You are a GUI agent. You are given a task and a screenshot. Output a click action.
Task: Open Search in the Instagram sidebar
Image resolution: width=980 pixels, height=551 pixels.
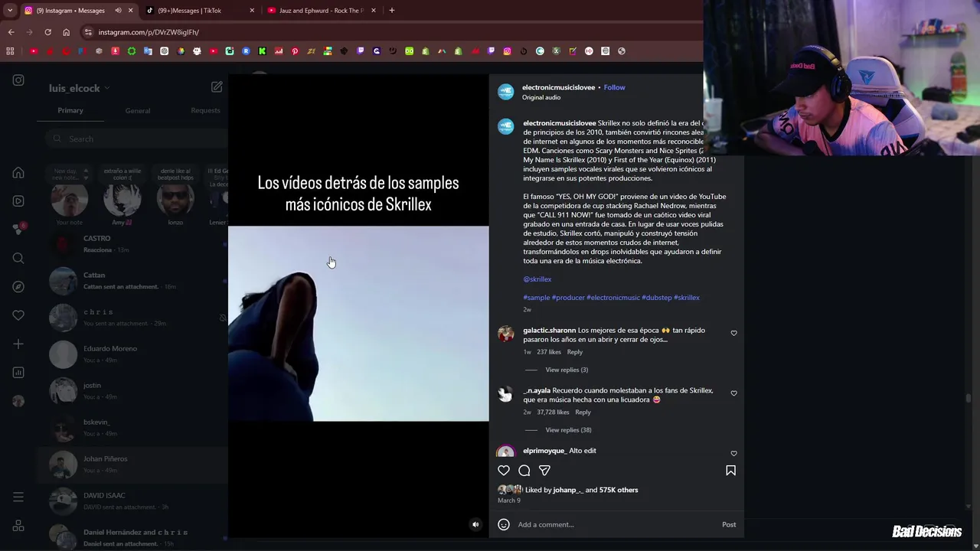pos(18,258)
